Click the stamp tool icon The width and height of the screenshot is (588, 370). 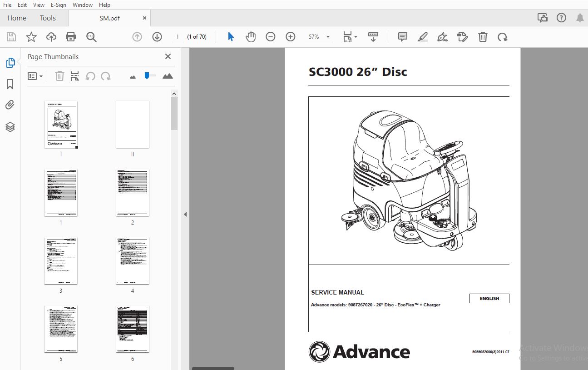pyautogui.click(x=462, y=37)
